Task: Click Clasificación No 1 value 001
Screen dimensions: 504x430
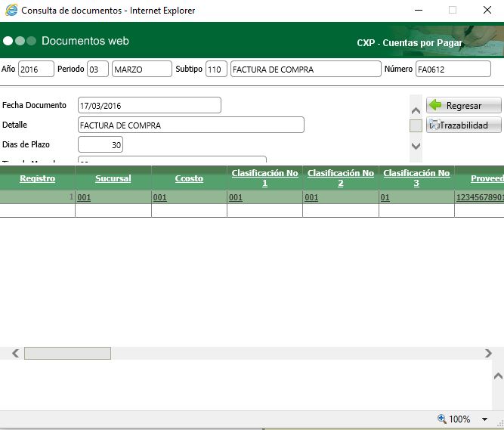Action: [x=236, y=197]
